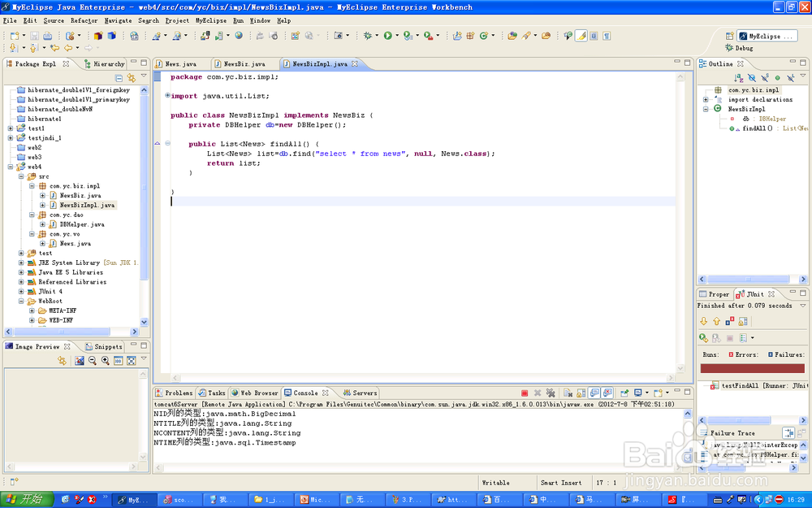Screen dimensions: 812x508
Task: Open the Refactor menu
Action: [x=84, y=21]
